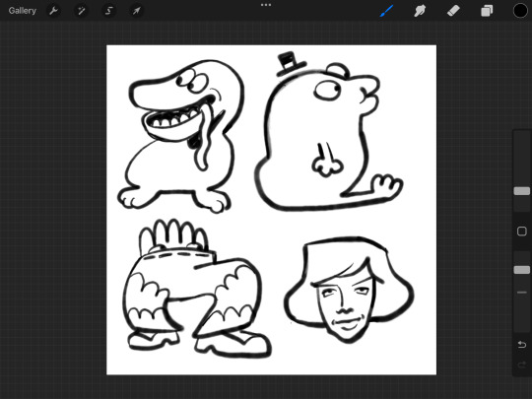Screen dimensions: 532x399
Task: Open the black color swatch picker
Action: pyautogui.click(x=520, y=11)
